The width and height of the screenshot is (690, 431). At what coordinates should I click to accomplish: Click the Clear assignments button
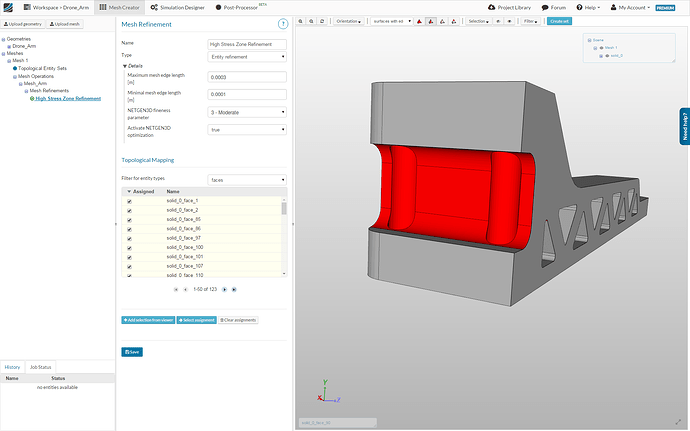pyautogui.click(x=238, y=320)
